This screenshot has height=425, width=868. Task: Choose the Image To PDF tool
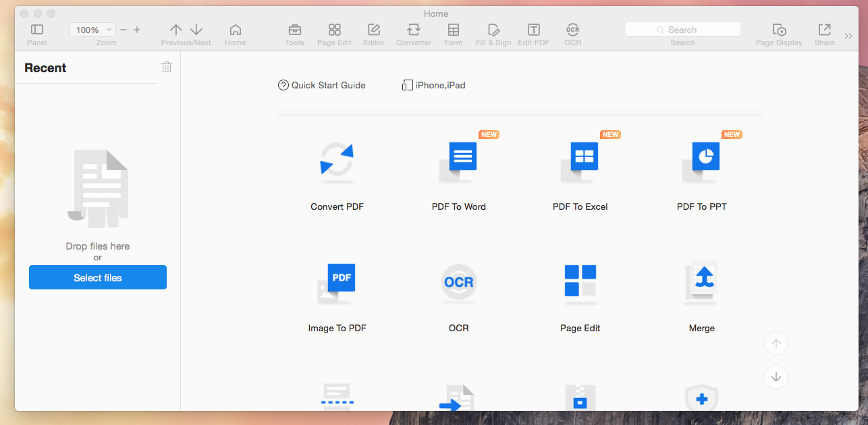point(337,282)
